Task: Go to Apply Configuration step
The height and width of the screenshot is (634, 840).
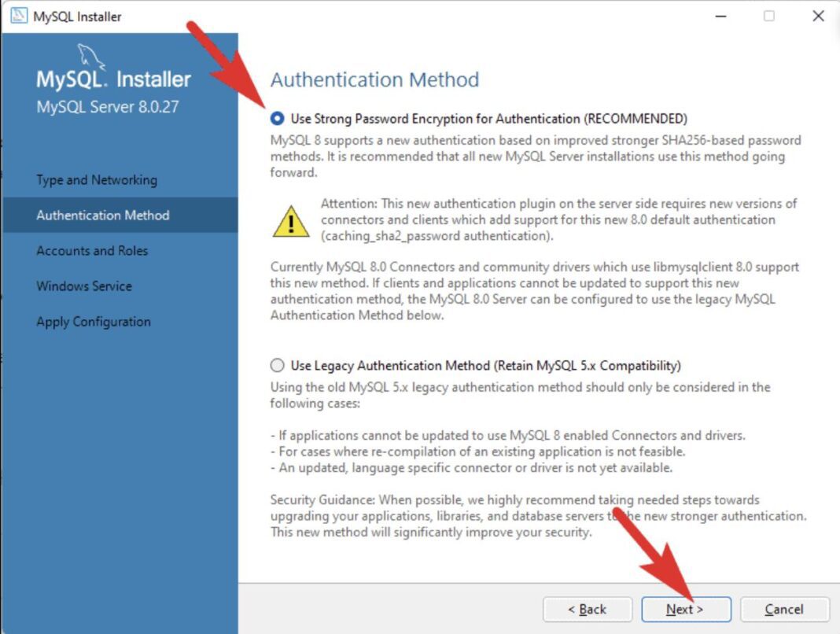Action: coord(94,322)
